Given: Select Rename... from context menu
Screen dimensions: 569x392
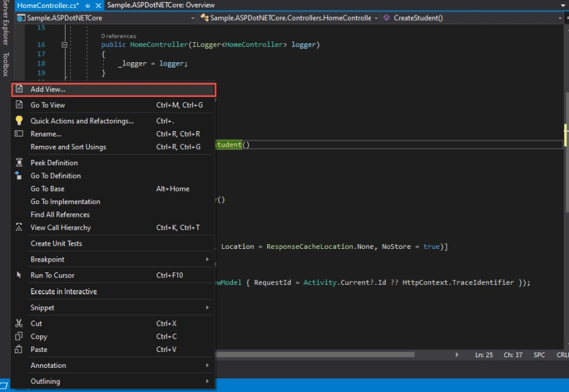Looking at the screenshot, I should point(114,134).
